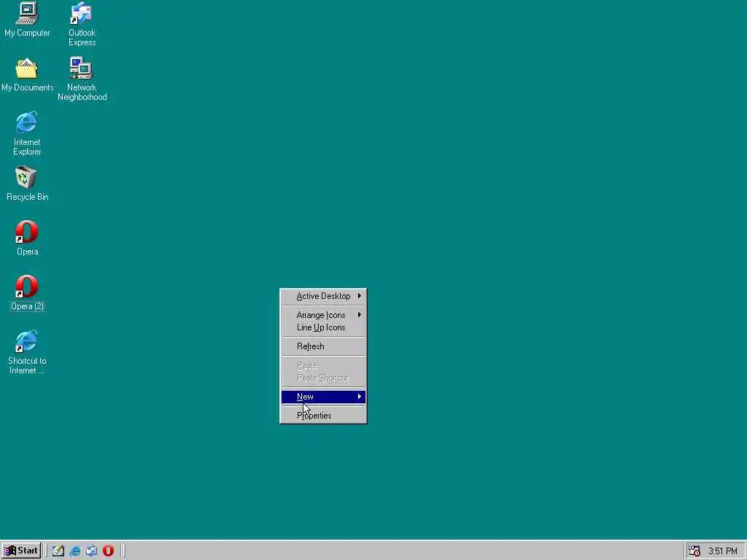Launch Opera from Quick Launch
Image resolution: width=747 pixels, height=560 pixels.
[109, 551]
